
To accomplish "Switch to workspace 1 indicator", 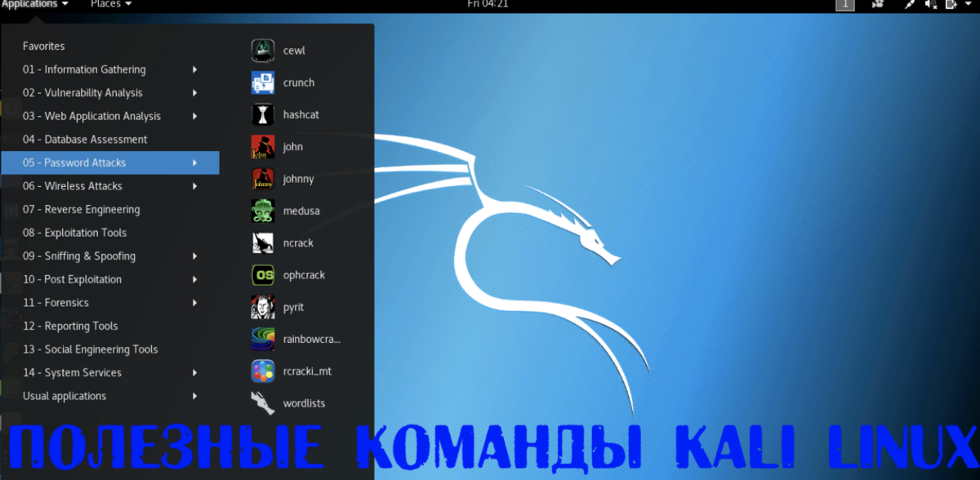I will pyautogui.click(x=845, y=4).
